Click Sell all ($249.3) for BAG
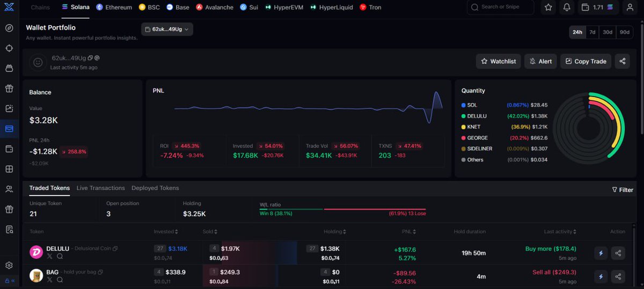644x289 pixels. pyautogui.click(x=554, y=272)
